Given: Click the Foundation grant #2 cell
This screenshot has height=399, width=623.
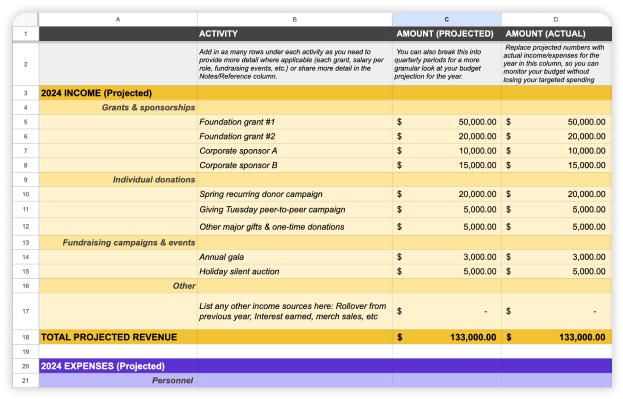Looking at the screenshot, I should (x=294, y=136).
